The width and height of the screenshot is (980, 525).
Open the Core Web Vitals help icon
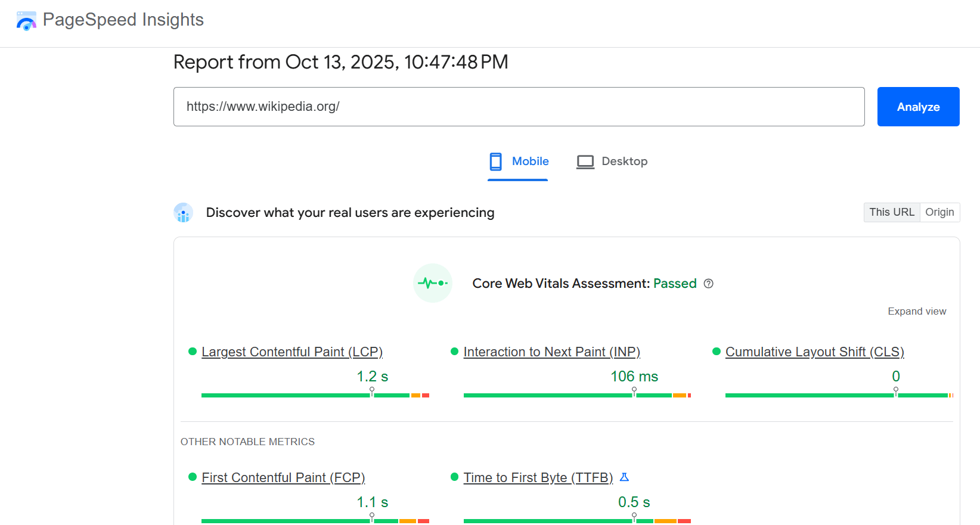(708, 284)
